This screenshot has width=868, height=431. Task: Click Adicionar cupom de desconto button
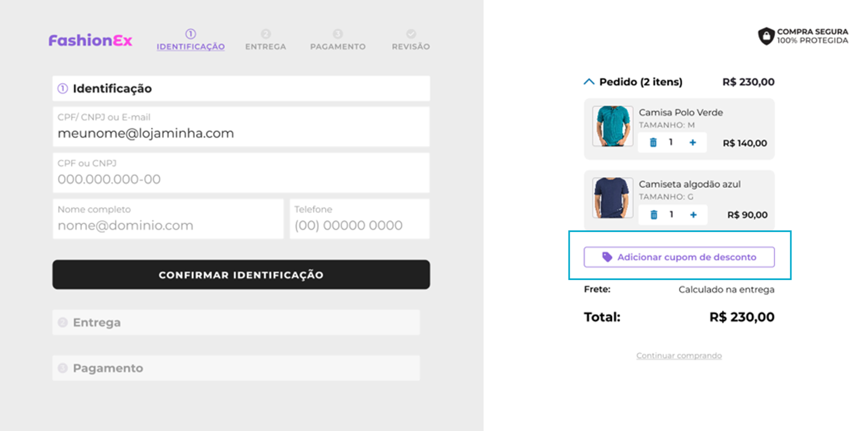(x=679, y=257)
